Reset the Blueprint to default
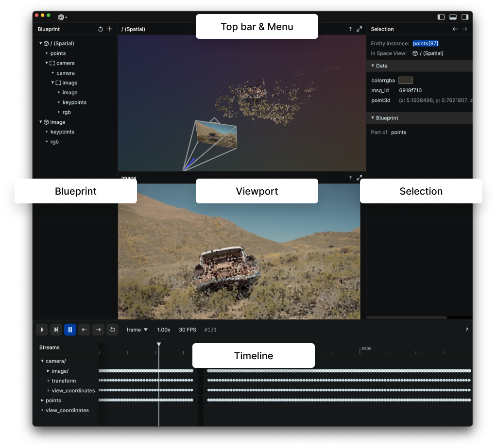Screen dimensions: 497x448 click(101, 29)
